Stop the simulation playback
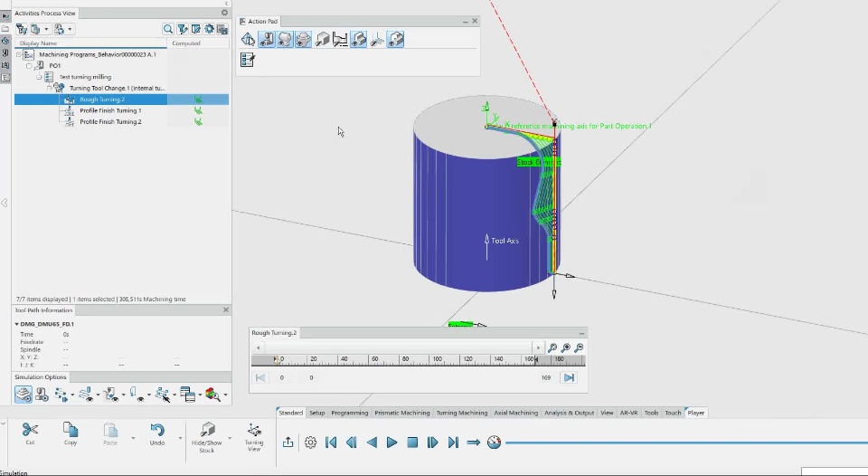The image size is (868, 476). point(412,443)
